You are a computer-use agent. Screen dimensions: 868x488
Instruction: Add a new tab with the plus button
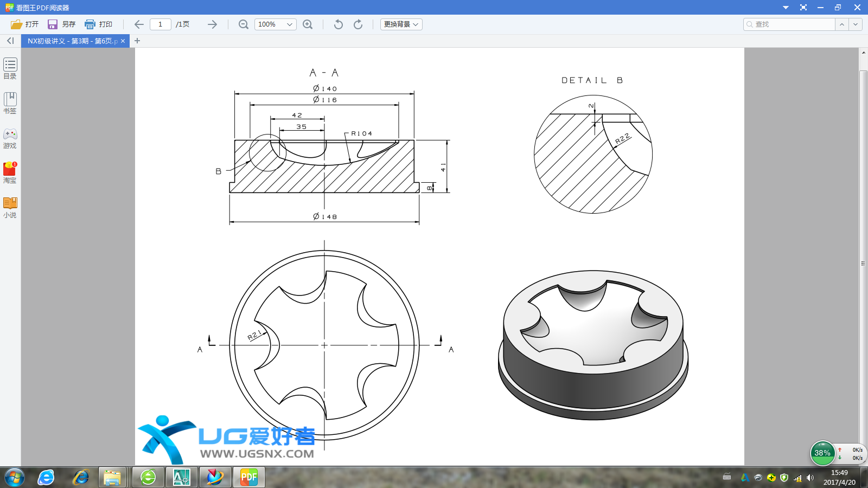coord(137,41)
